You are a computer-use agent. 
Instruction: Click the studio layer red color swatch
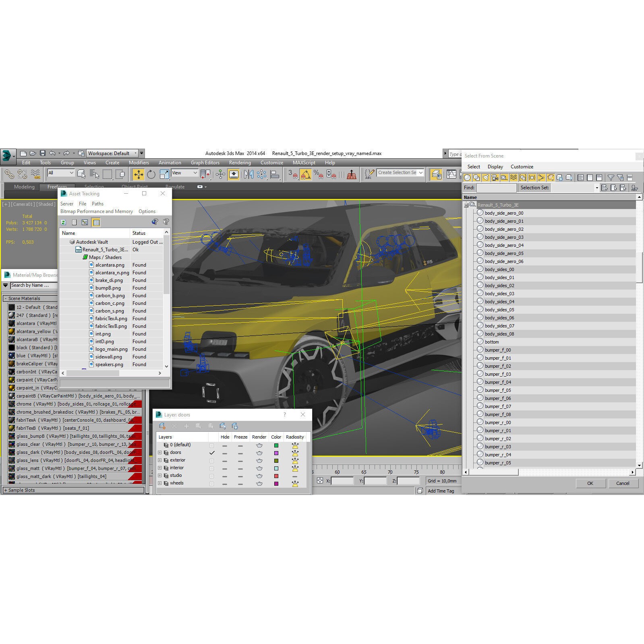click(276, 476)
